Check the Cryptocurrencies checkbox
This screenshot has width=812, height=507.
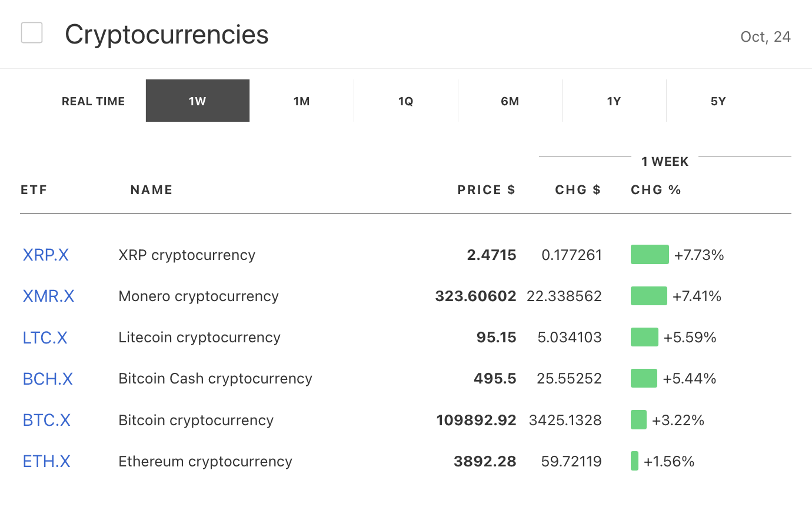coord(32,33)
